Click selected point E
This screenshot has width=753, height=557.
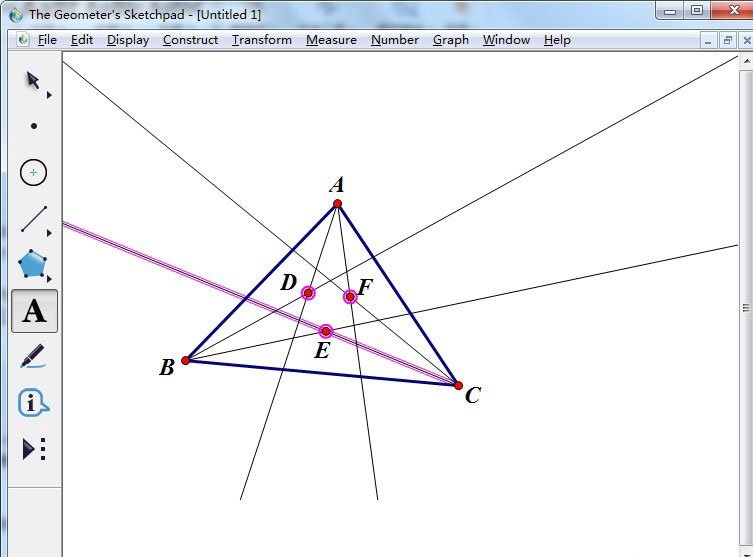tap(326, 331)
